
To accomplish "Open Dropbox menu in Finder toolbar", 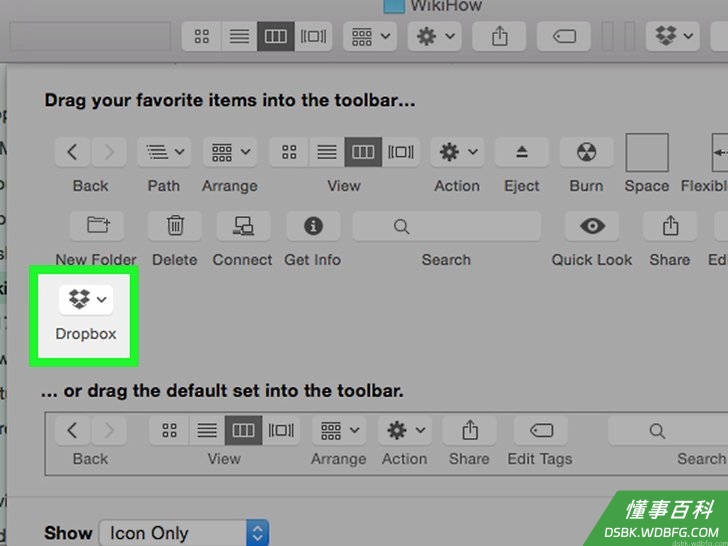I will [x=673, y=36].
